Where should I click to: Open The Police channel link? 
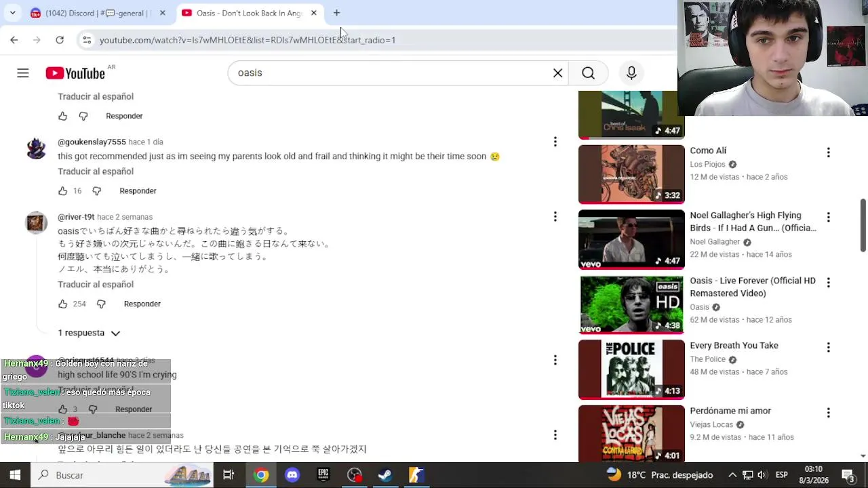(x=707, y=359)
